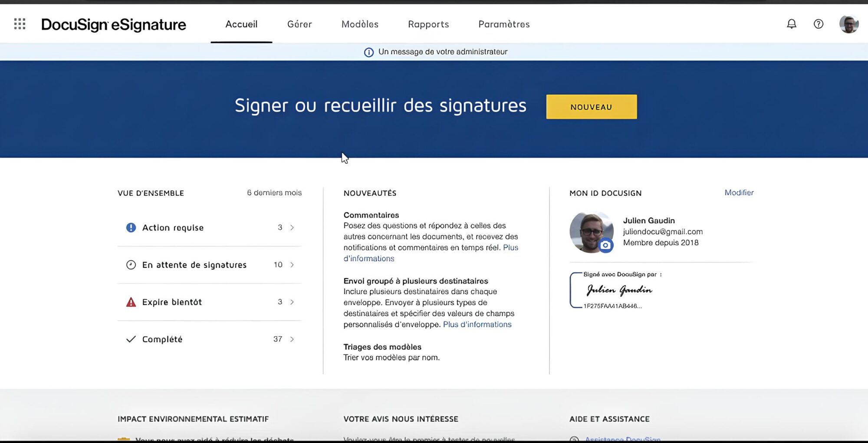The image size is (868, 443).
Task: Open the Action requise chevron
Action: (292, 227)
